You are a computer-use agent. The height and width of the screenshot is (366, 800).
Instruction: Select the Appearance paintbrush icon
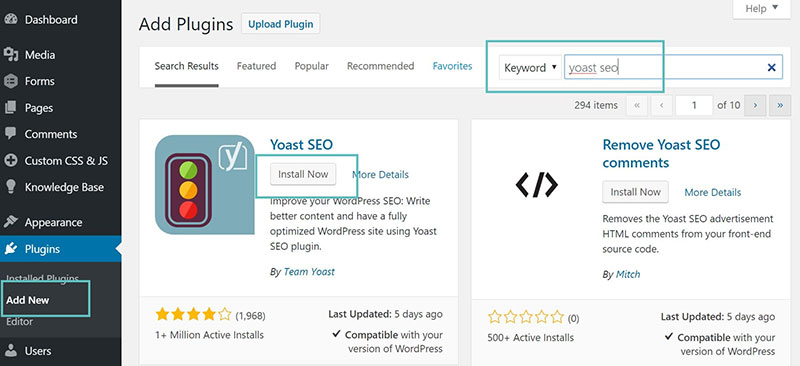10,222
